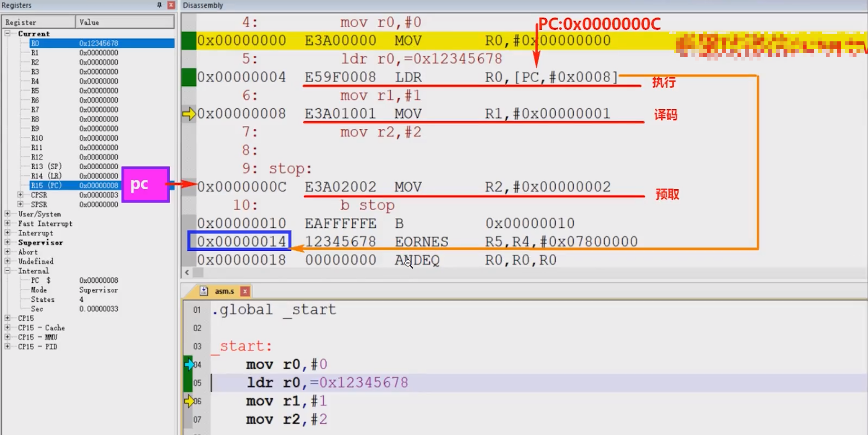The image size is (868, 435).
Task: Expand the Abort register group
Action: point(8,252)
